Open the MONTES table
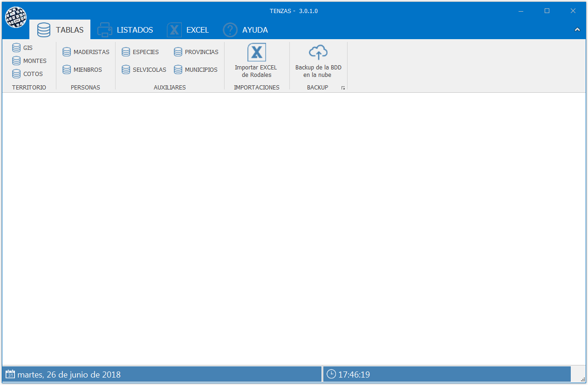Screen dimensions: 588x385 (29, 61)
